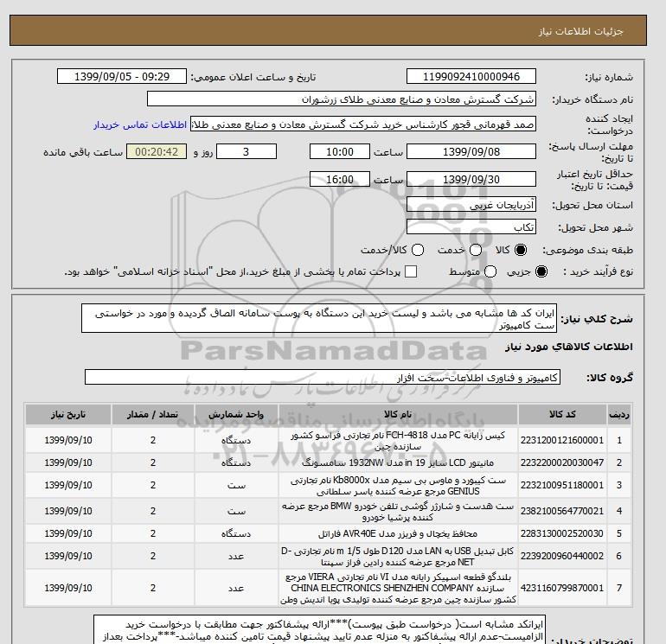Click the واحد شمارش column header
This screenshot has width=666, height=644.
click(236, 415)
